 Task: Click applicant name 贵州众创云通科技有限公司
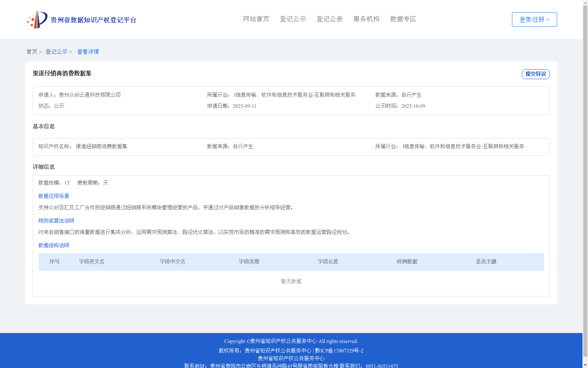click(x=90, y=95)
